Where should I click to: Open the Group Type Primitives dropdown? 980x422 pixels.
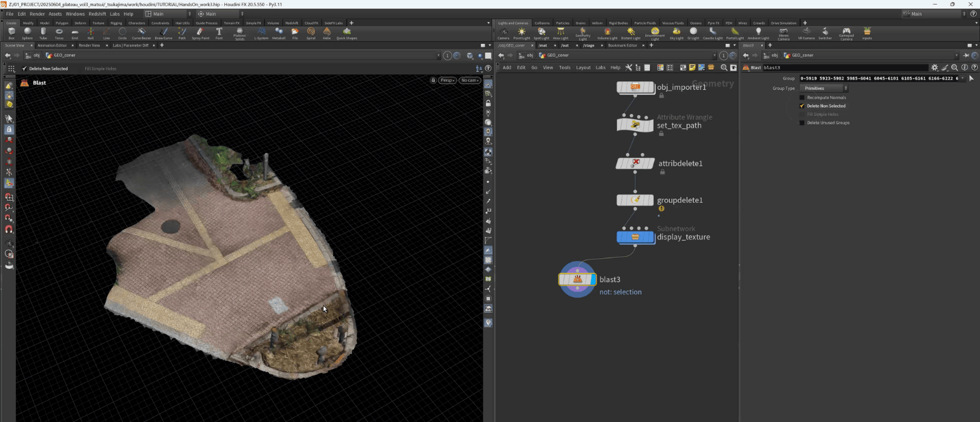(825, 88)
